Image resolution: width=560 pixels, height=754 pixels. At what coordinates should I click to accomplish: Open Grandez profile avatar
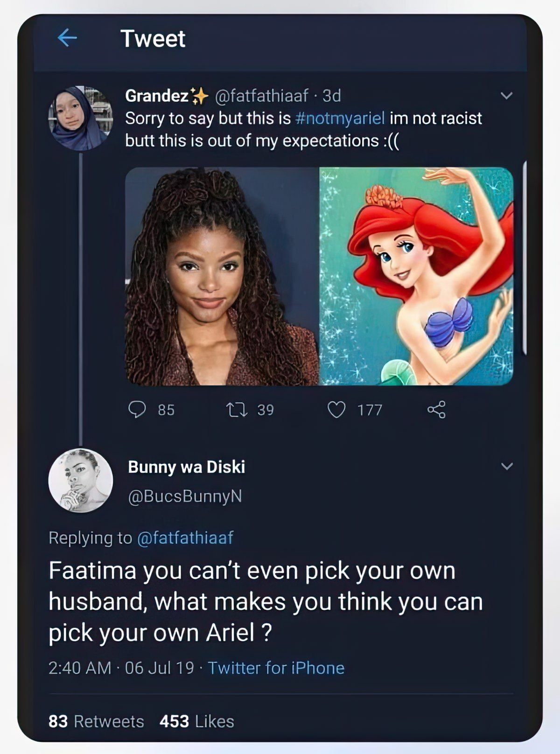click(81, 118)
